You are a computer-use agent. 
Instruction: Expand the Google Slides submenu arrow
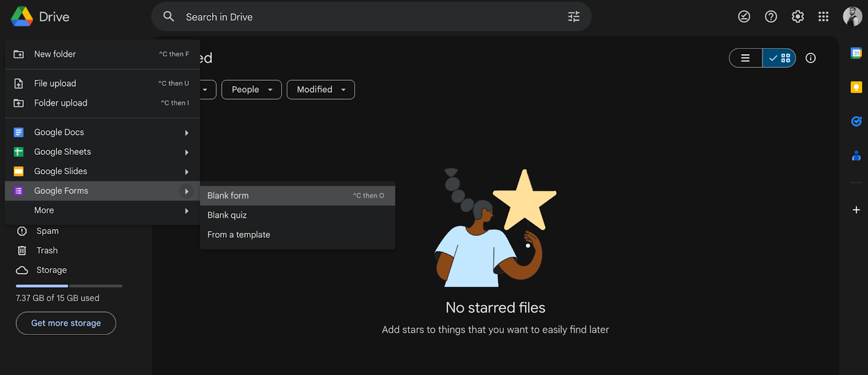[x=187, y=172]
